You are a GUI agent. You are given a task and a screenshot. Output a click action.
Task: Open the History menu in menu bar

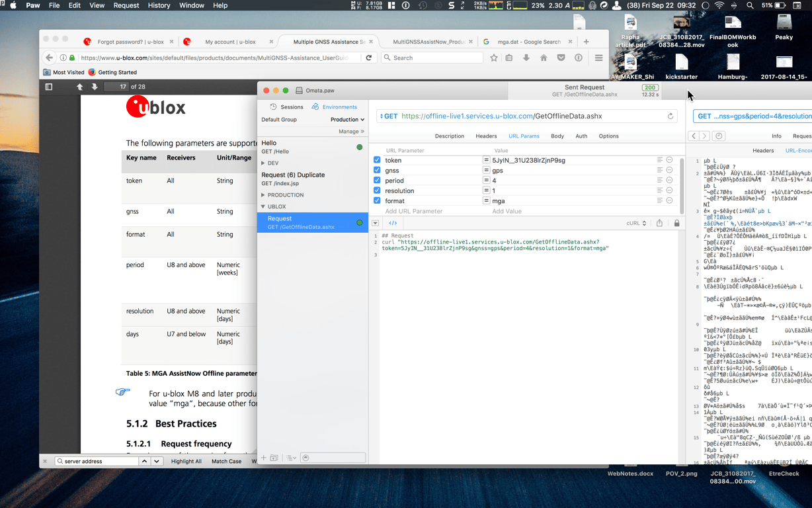click(x=159, y=5)
